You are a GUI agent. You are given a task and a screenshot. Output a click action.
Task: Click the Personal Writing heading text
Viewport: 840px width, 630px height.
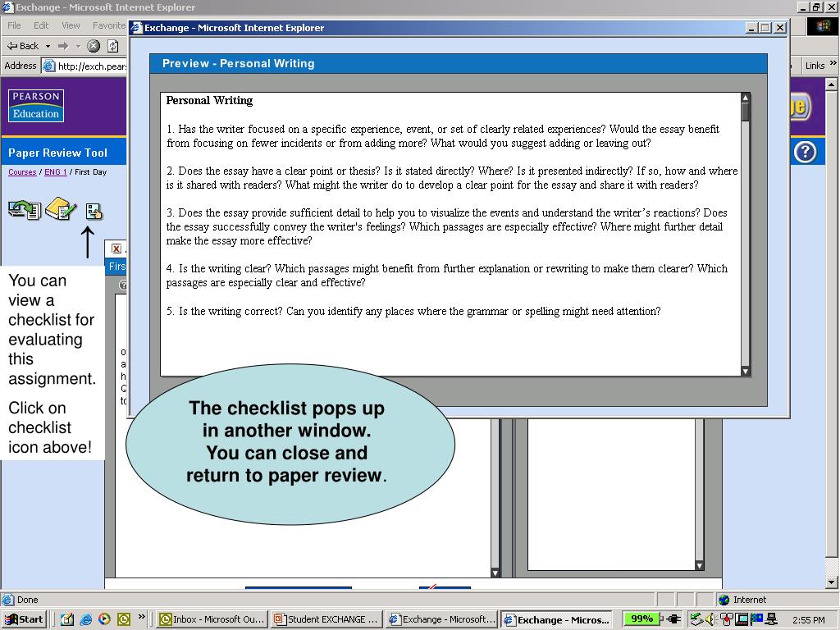coord(209,100)
